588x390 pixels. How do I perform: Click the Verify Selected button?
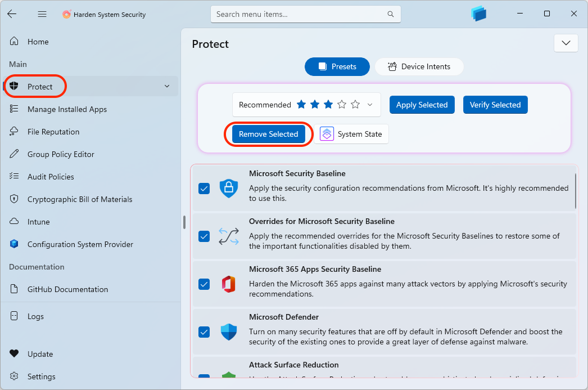tap(495, 105)
